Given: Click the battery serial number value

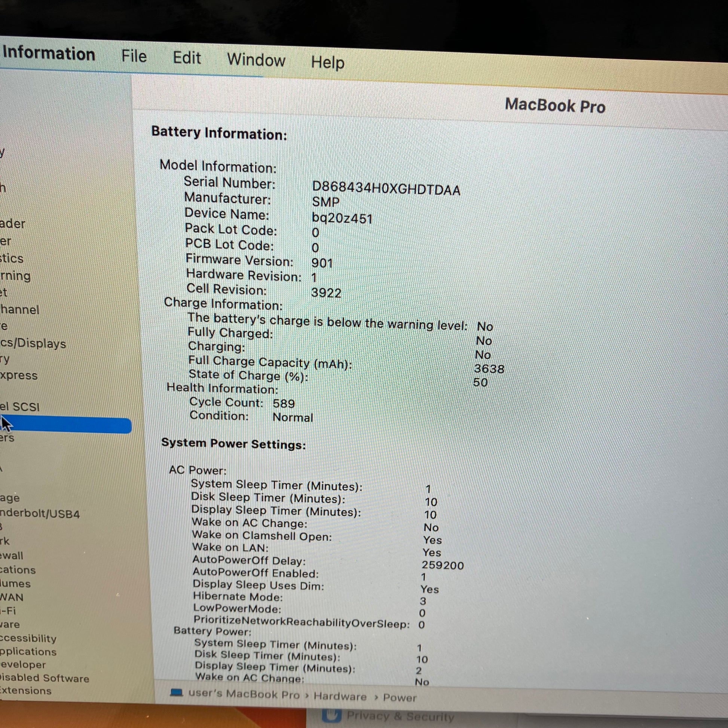Looking at the screenshot, I should coord(386,189).
